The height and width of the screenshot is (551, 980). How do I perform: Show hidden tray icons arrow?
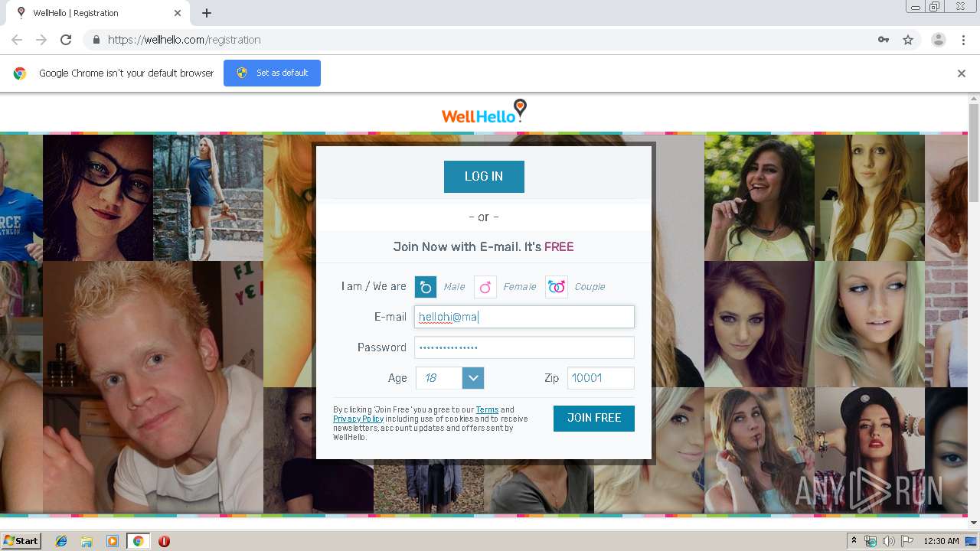[x=854, y=541]
